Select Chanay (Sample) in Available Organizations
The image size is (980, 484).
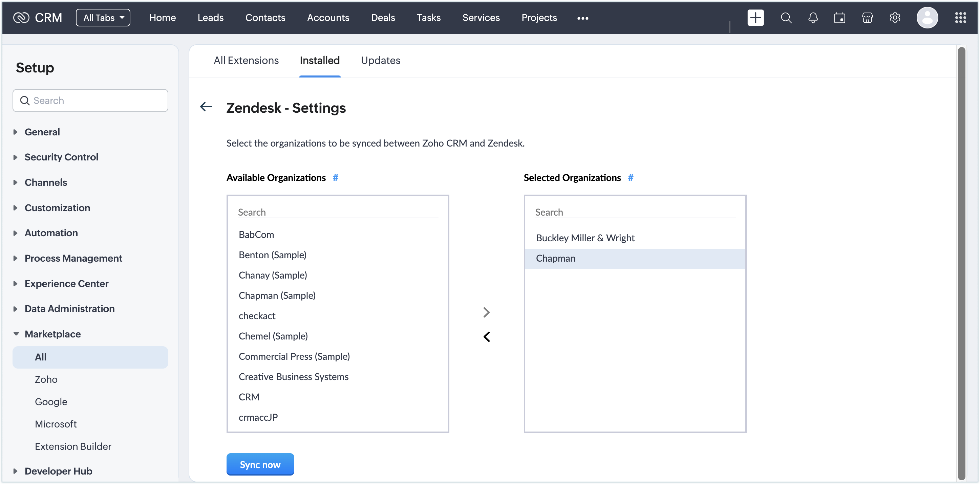(x=272, y=275)
